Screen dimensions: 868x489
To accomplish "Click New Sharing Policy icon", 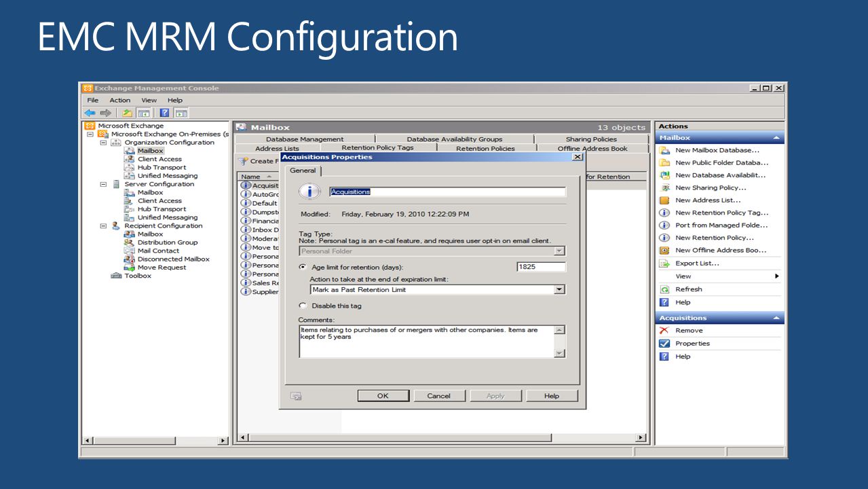I will coord(665,188).
